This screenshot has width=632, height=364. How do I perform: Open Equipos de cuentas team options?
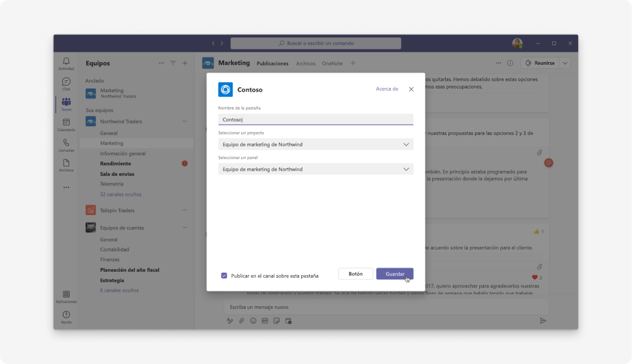coord(185,228)
